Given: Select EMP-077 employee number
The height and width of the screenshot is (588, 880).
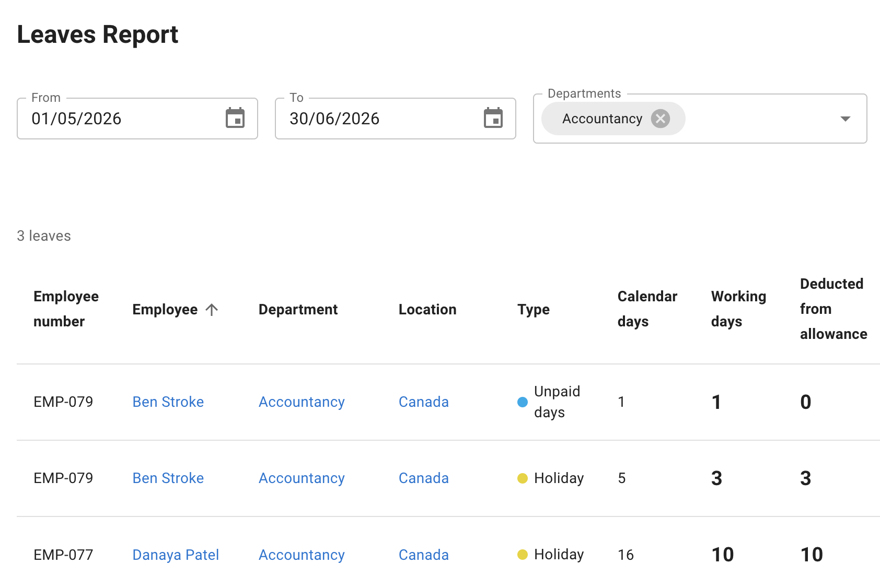Looking at the screenshot, I should [x=63, y=555].
